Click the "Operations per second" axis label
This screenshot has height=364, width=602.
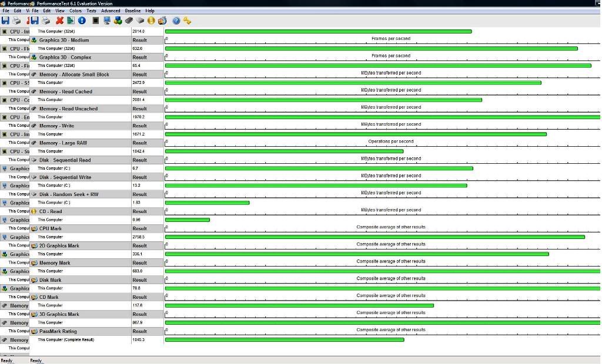(x=391, y=141)
